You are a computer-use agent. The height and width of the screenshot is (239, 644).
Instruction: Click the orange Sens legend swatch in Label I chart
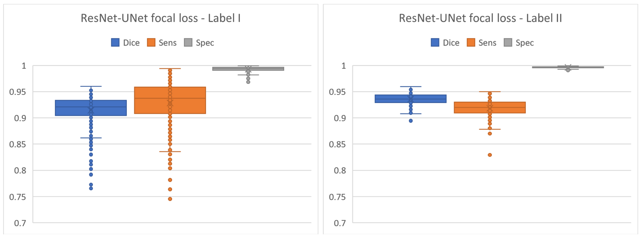click(x=151, y=43)
